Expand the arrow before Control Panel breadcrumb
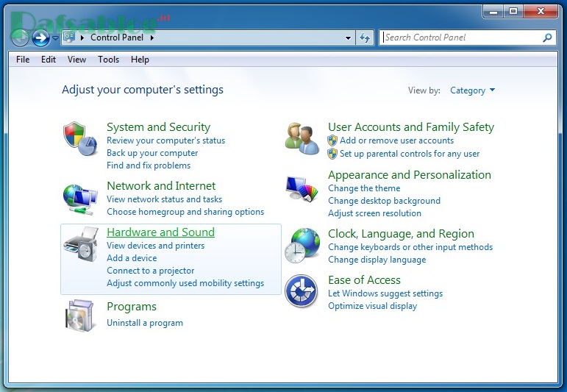 tap(82, 38)
